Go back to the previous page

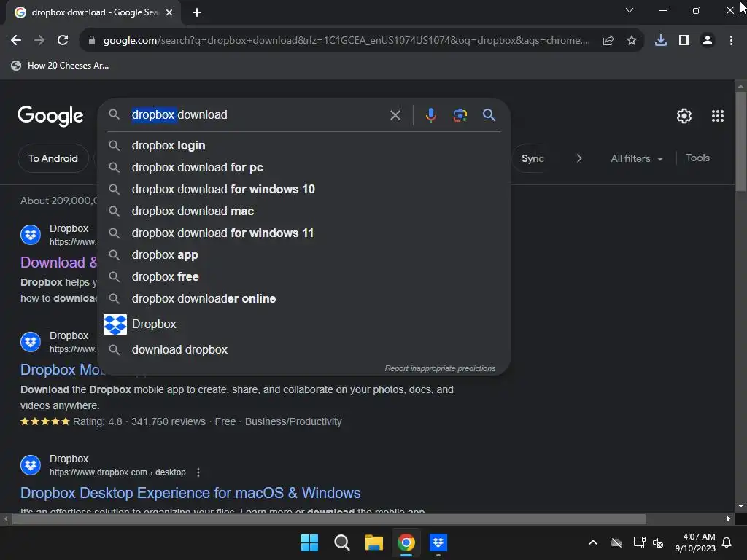tap(16, 41)
